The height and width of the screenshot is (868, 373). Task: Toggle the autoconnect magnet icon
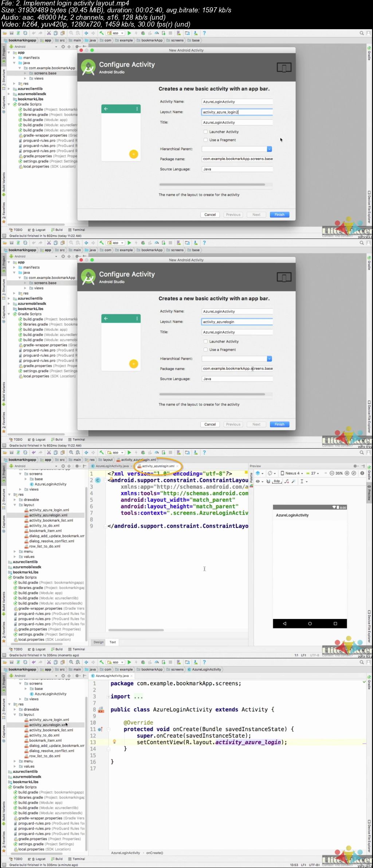(x=268, y=481)
